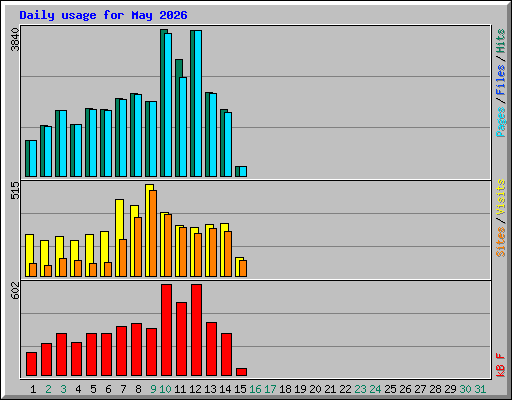The image size is (512, 400).
Task: Click the day 11 red KB bar
Action: [181, 339]
